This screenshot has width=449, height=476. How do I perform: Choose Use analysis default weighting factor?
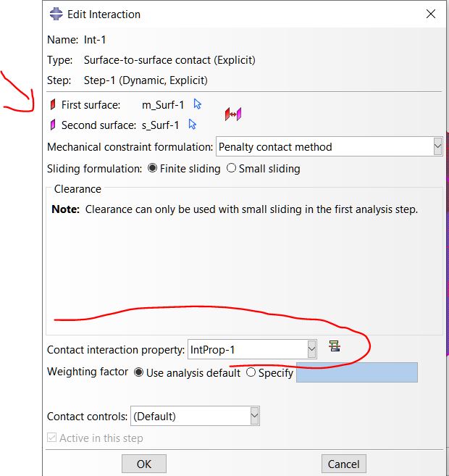coord(139,372)
